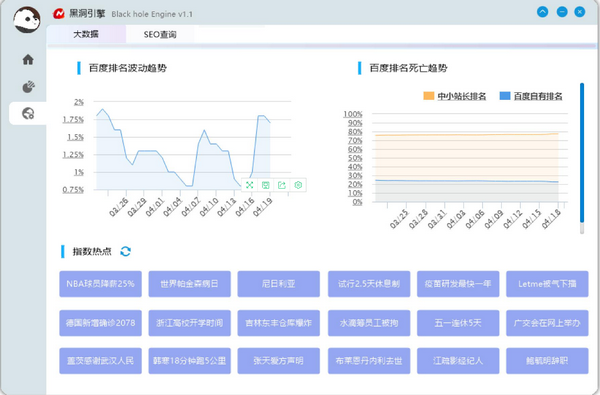Open the 五一连休5天 hot topic
Viewport: 600px width, 395px height.
point(458,323)
